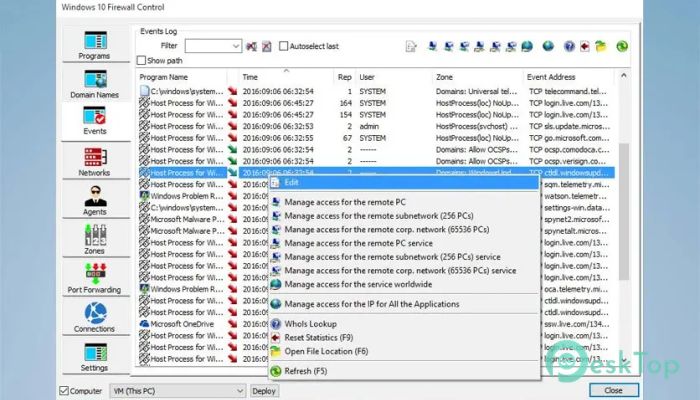Image resolution: width=700 pixels, height=400 pixels.
Task: Open the Domain Names section
Action: click(x=94, y=84)
